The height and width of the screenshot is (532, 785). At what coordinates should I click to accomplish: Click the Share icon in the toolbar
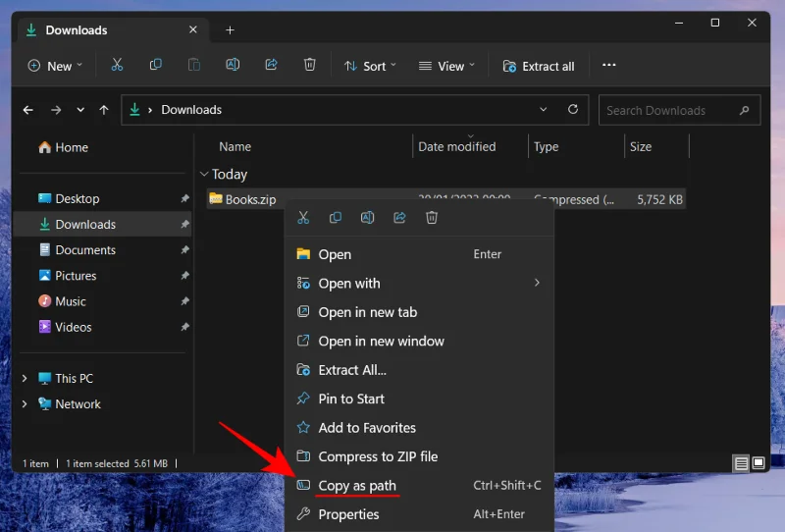pyautogui.click(x=271, y=66)
